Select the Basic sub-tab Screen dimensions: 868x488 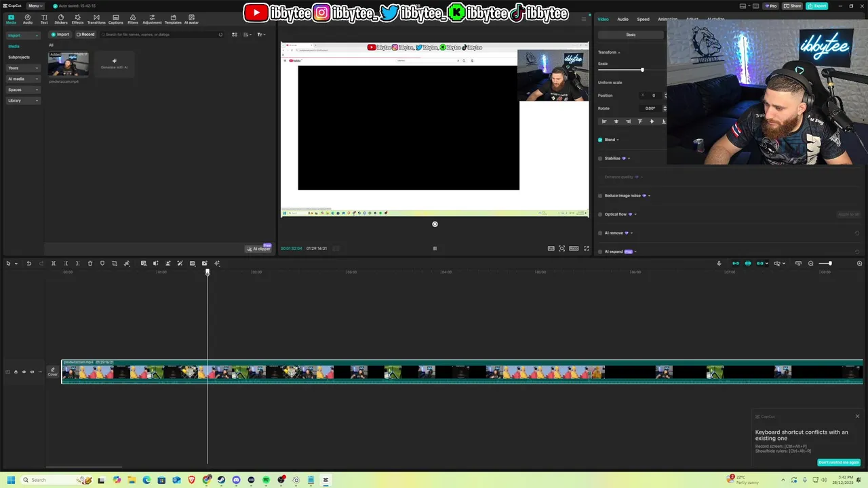click(631, 35)
